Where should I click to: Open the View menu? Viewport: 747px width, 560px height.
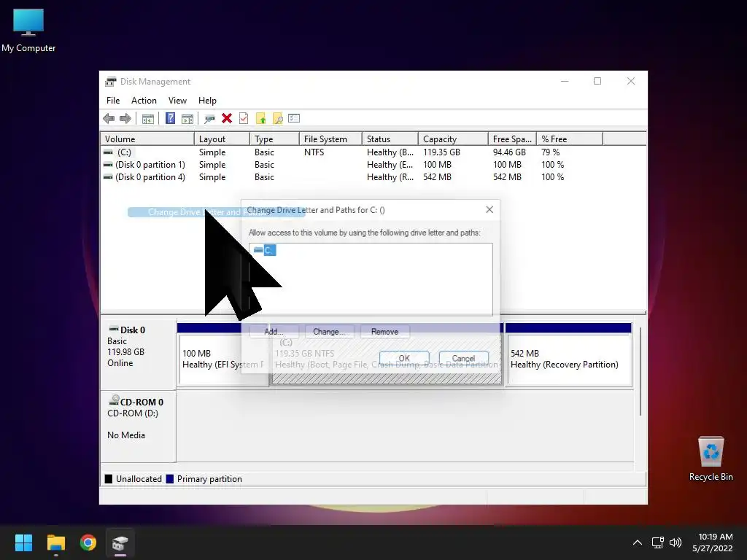tap(177, 101)
